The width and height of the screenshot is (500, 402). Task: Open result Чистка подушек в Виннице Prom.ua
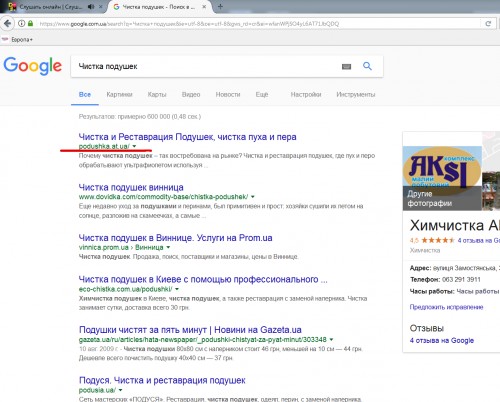pos(175,238)
